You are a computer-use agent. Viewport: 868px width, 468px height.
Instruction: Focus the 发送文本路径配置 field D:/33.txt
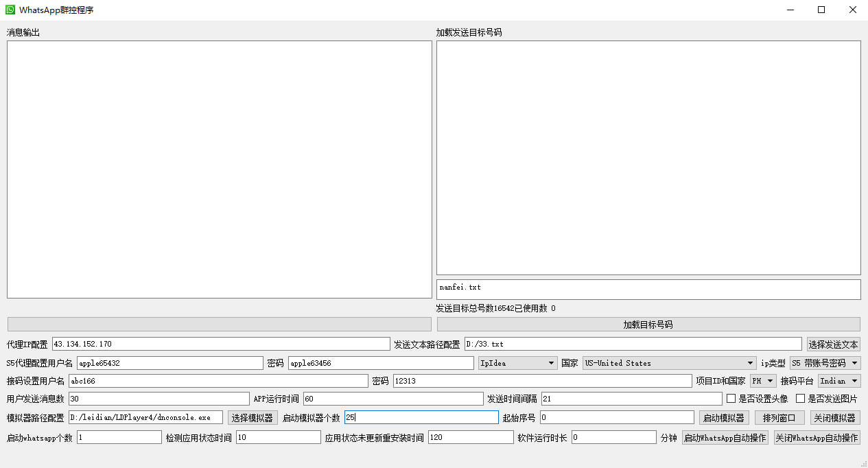(x=633, y=344)
